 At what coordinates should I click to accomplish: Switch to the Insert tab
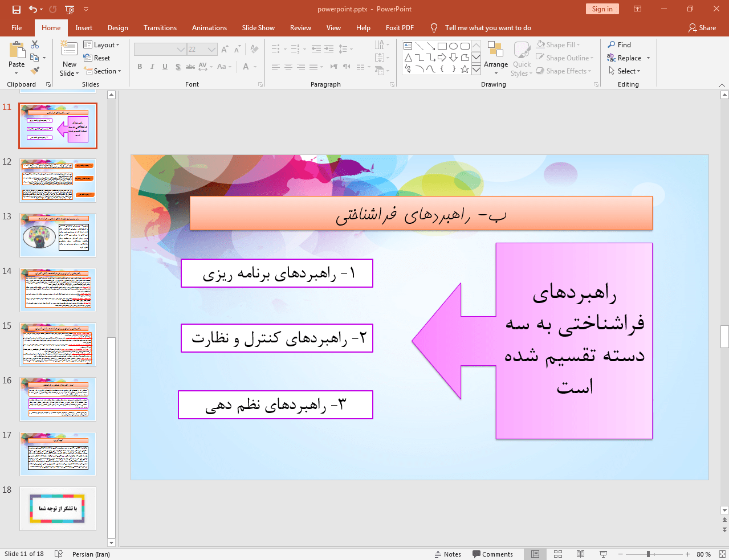84,27
